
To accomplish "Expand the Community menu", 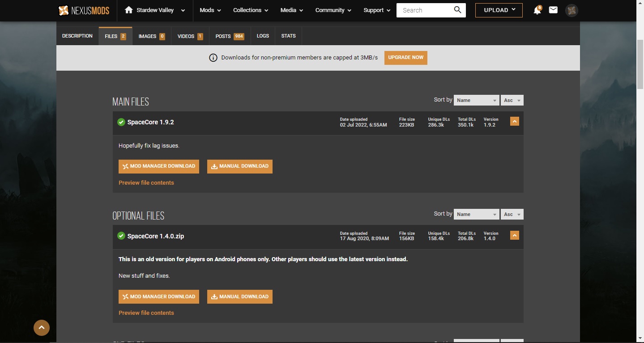I will tap(333, 10).
